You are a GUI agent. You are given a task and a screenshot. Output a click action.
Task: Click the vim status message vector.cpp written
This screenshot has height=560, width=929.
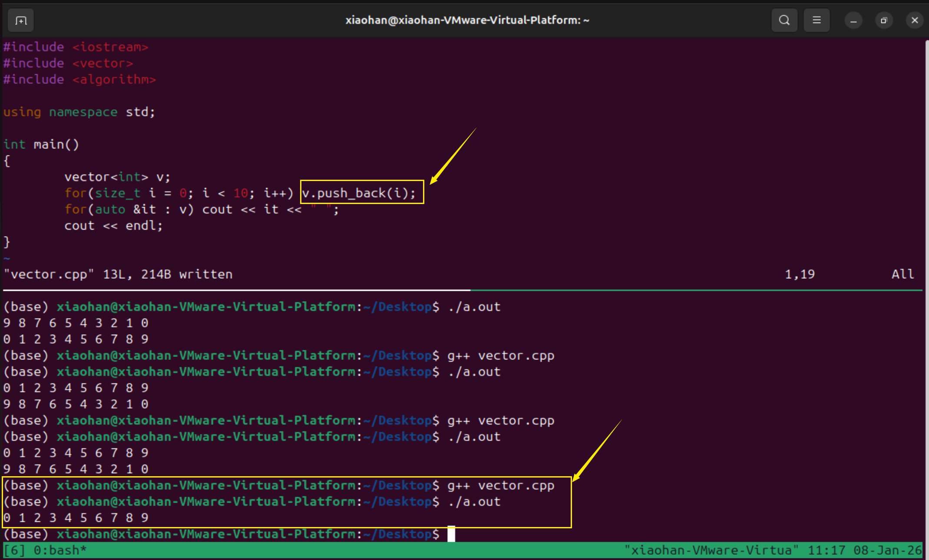click(x=118, y=274)
